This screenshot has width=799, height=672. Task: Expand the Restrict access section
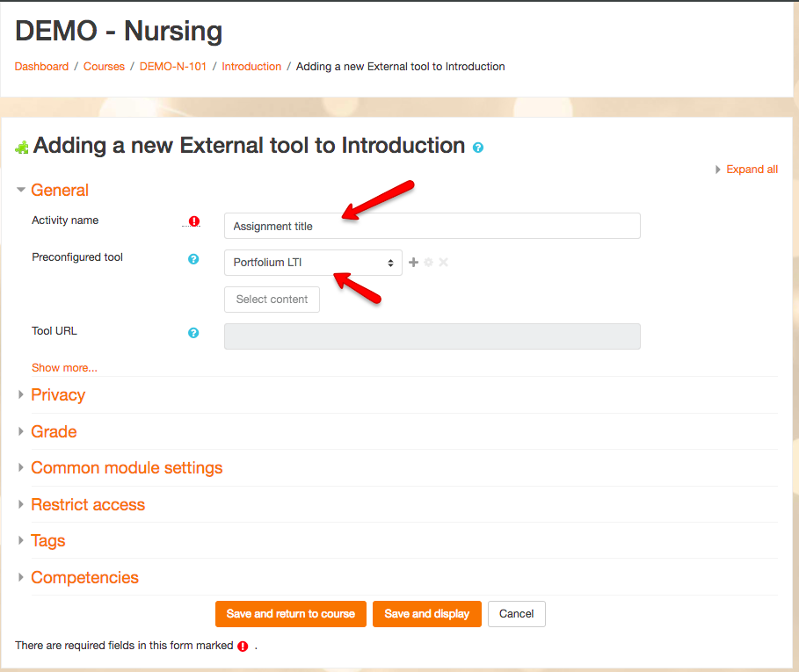pyautogui.click(x=87, y=505)
